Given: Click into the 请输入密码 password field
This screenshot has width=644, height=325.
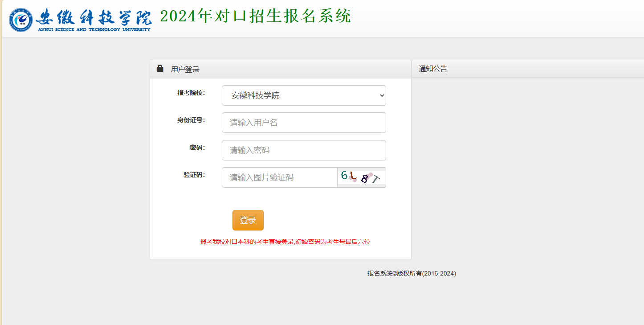Looking at the screenshot, I should 303,150.
